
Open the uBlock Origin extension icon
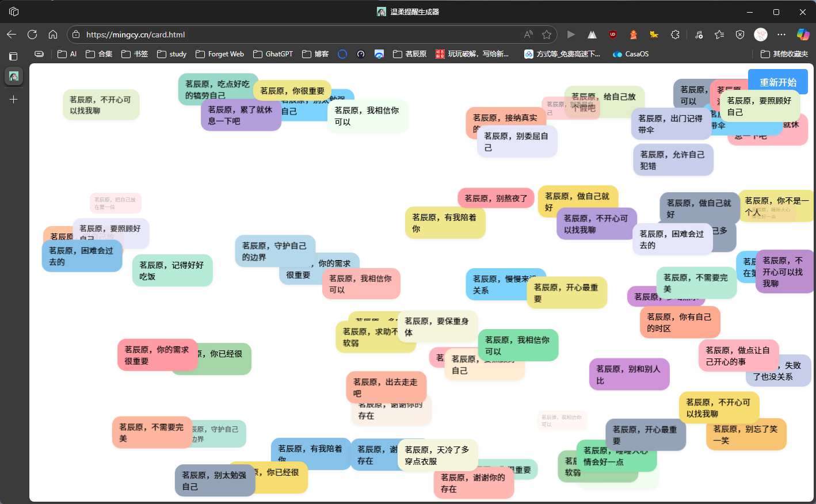tap(613, 35)
